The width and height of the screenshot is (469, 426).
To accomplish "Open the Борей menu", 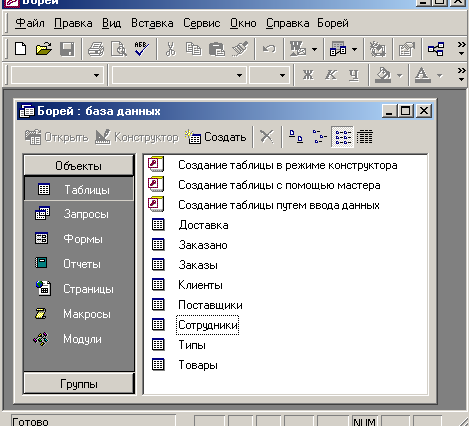I will tap(333, 23).
